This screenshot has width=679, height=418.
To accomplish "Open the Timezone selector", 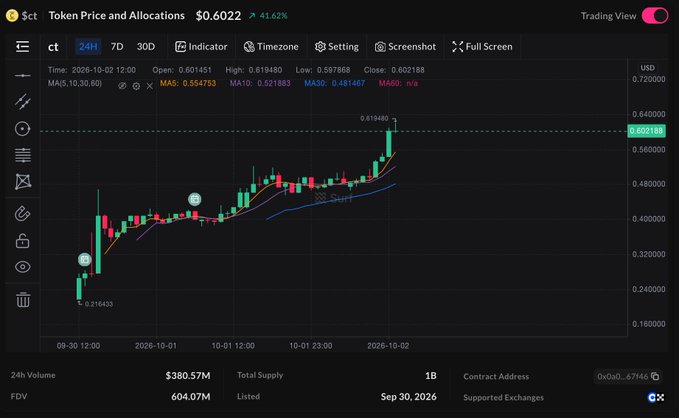I will [271, 46].
